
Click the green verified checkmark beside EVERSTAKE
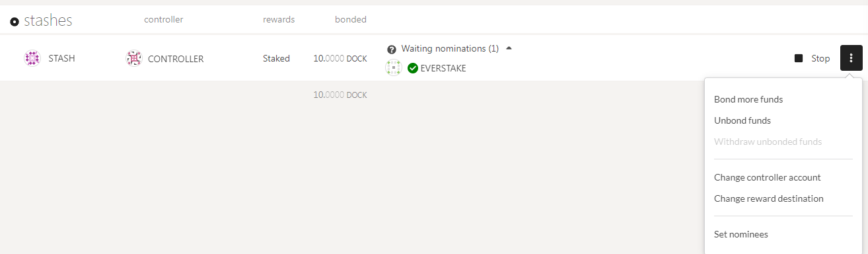413,68
